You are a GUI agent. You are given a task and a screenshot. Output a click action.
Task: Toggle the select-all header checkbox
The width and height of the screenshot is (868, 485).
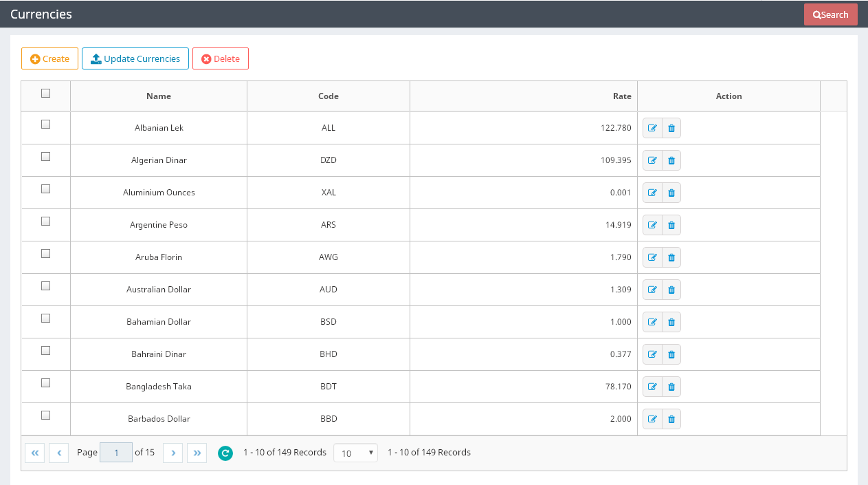[45, 93]
